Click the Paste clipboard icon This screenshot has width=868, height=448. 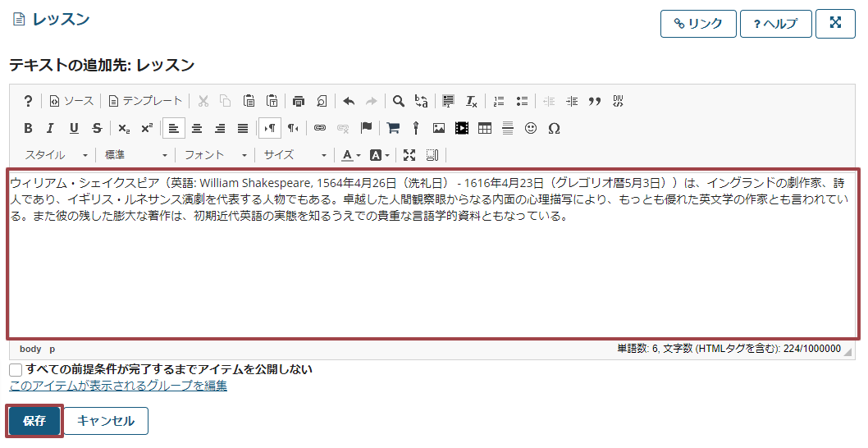point(249,101)
